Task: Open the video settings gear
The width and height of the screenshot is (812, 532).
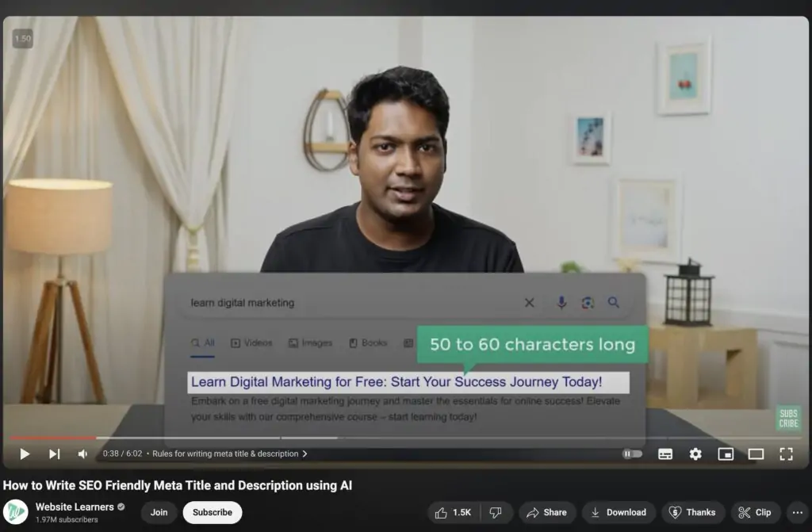Action: [x=695, y=454]
